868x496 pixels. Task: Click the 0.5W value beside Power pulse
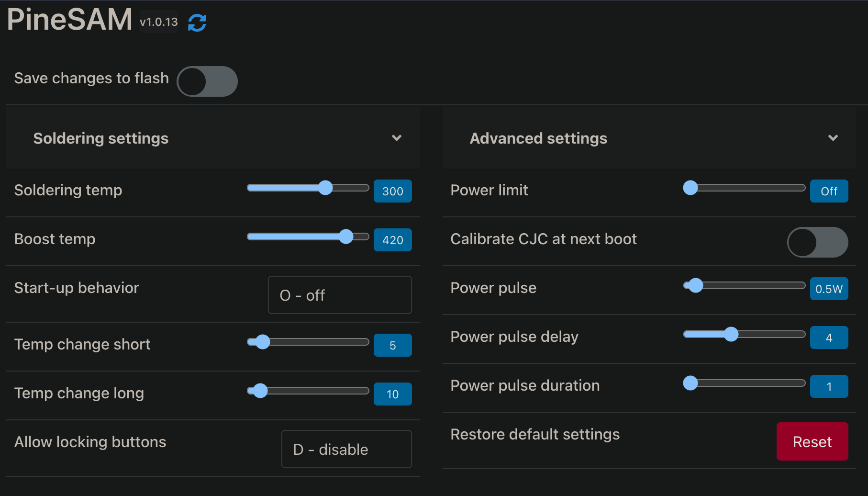point(829,289)
